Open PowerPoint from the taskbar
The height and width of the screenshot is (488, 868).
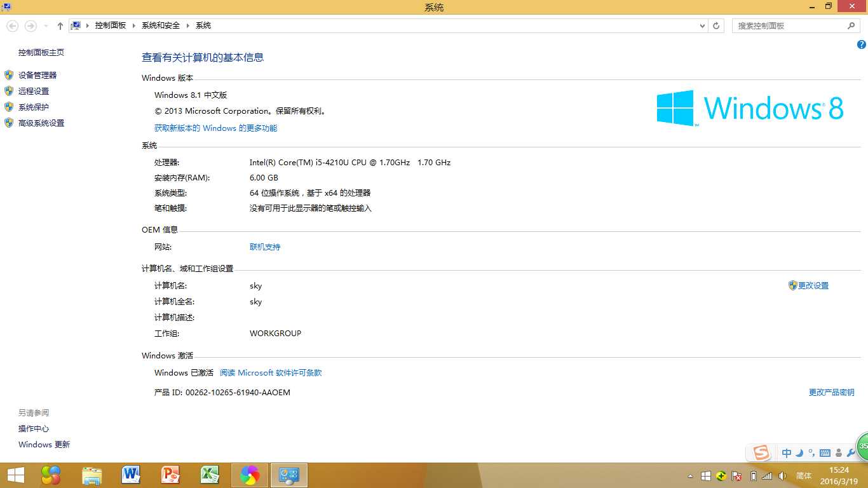point(171,475)
